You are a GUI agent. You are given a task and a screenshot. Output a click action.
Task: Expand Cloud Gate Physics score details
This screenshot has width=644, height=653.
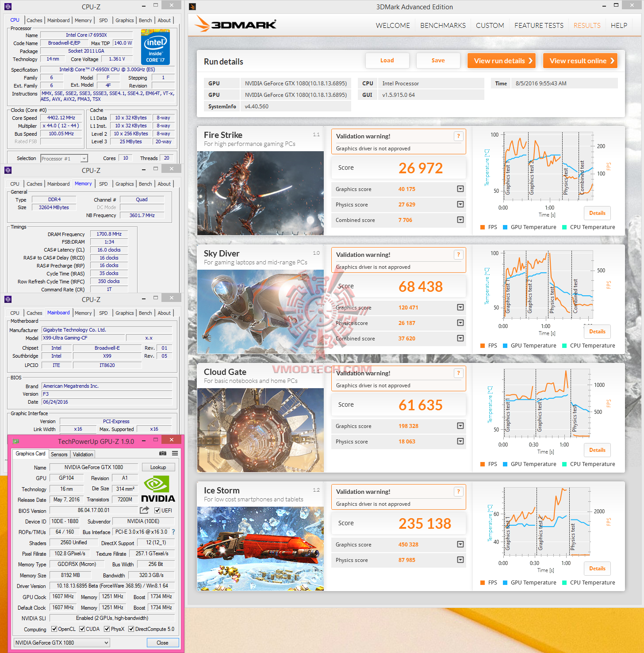pos(460,441)
